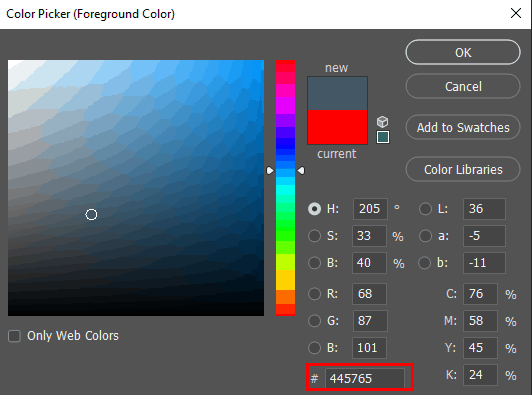Click the OK button

click(463, 52)
